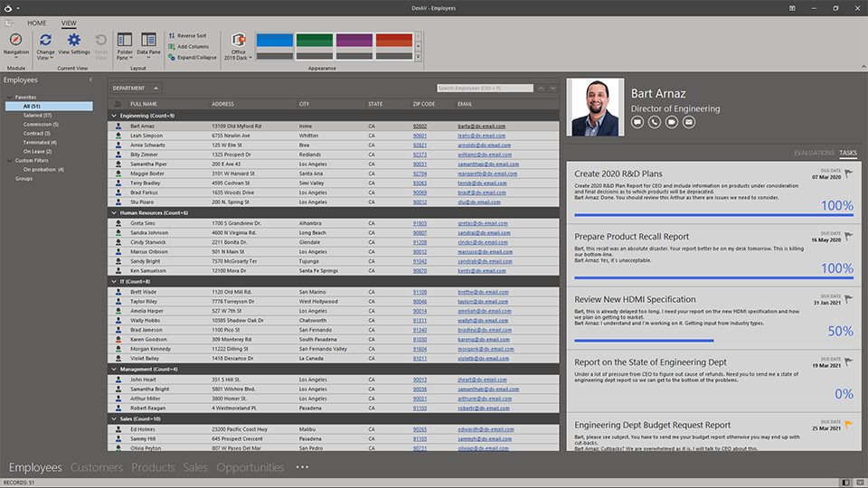Select the blue color swatch in Appearance

275,41
